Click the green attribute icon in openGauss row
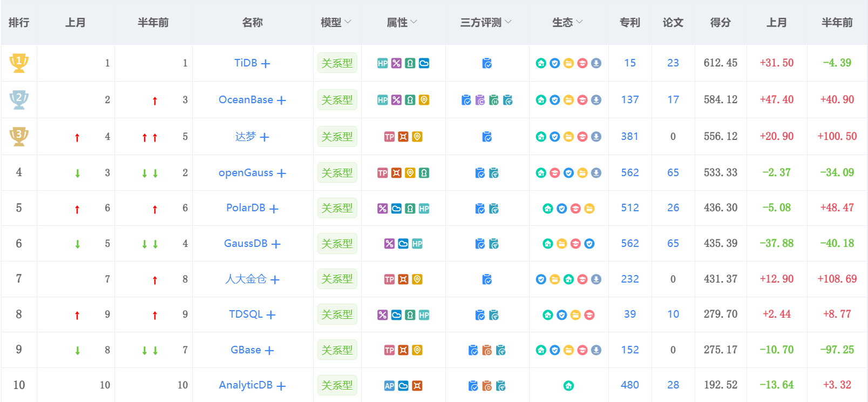 click(x=424, y=173)
